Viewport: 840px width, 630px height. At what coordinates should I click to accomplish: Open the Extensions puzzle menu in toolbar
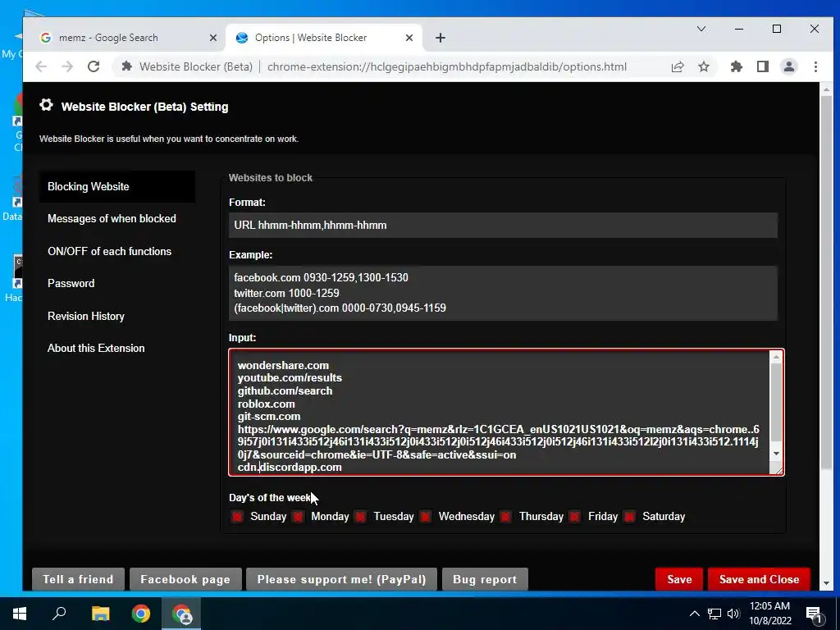click(737, 66)
